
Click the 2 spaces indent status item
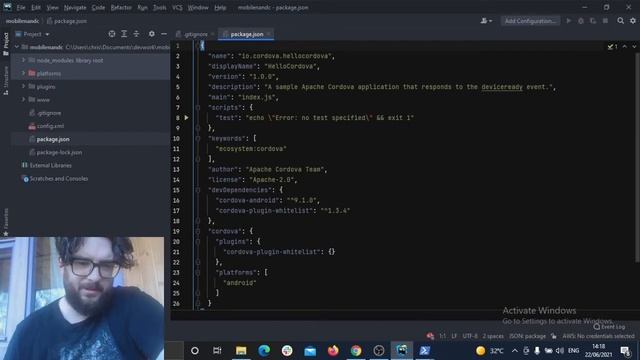[x=493, y=336]
